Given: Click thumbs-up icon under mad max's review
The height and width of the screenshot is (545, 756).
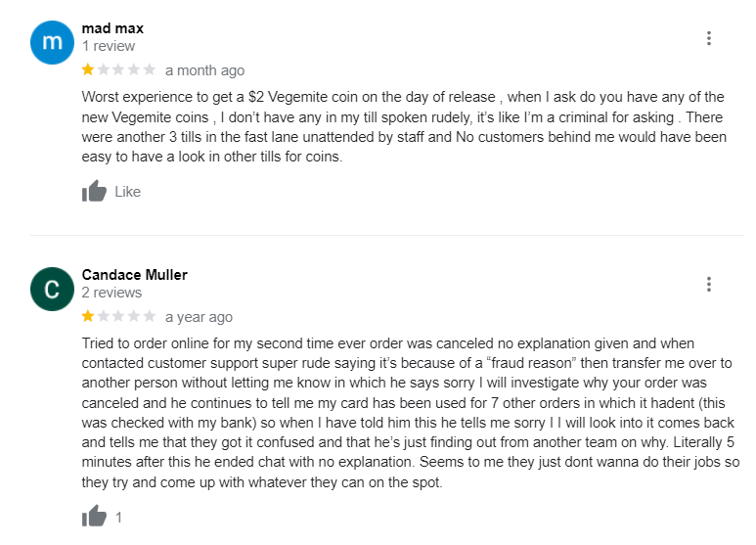Looking at the screenshot, I should [x=94, y=191].
